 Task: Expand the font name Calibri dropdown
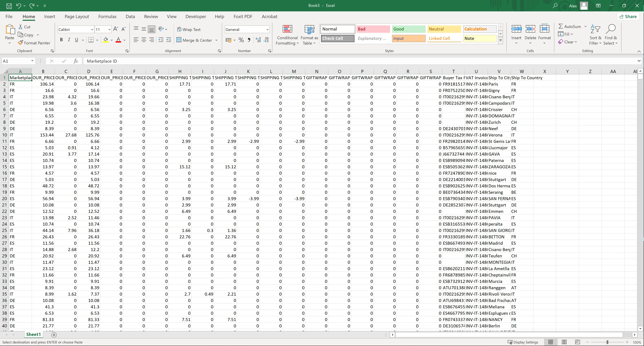[92, 29]
